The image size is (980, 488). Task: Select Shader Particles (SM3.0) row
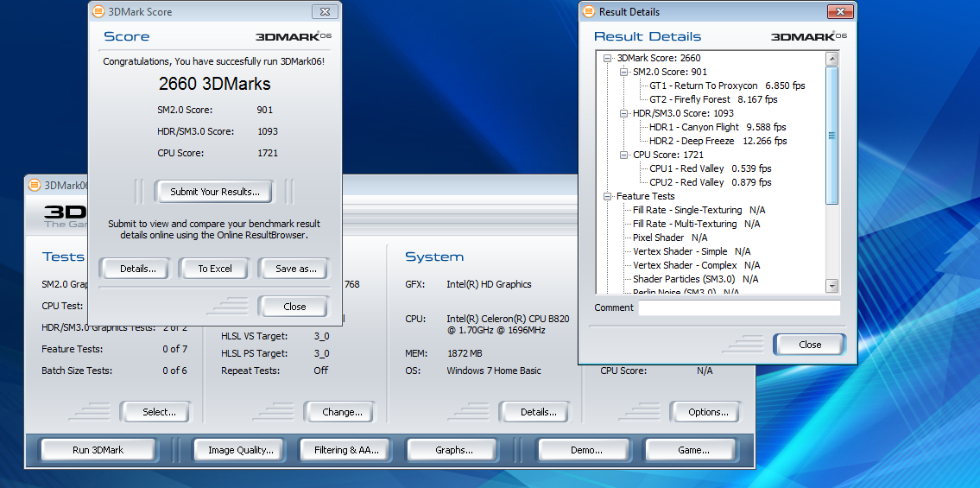pyautogui.click(x=696, y=279)
